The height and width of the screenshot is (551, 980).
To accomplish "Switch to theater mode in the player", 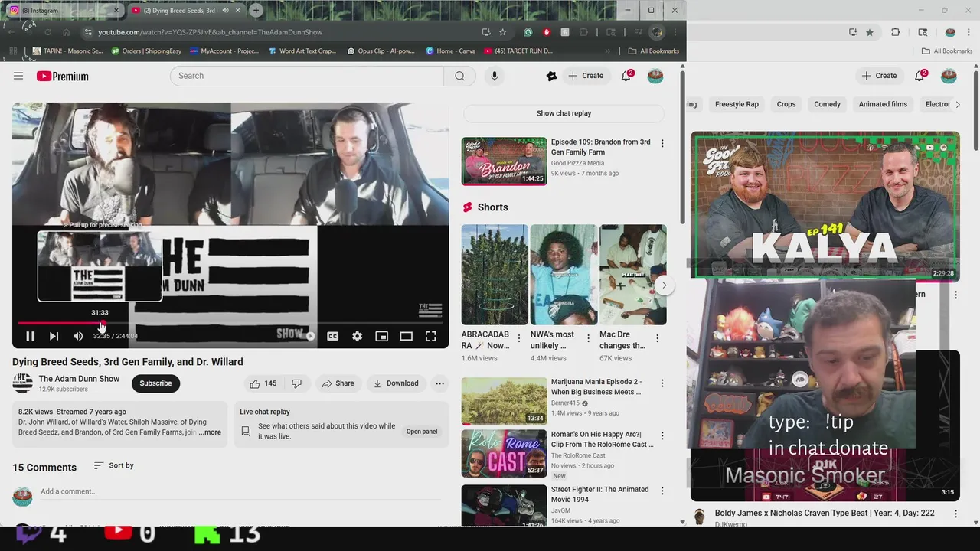I will 406,336.
